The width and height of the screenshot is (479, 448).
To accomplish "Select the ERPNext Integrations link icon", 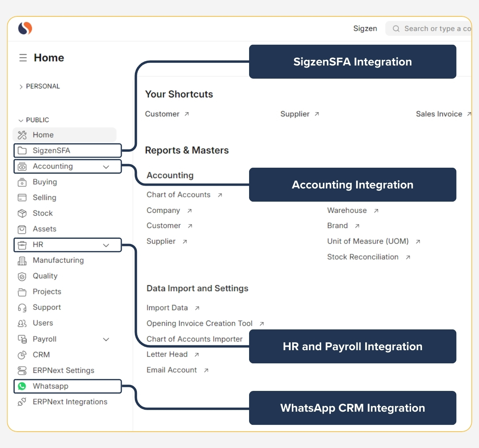I will (x=22, y=402).
